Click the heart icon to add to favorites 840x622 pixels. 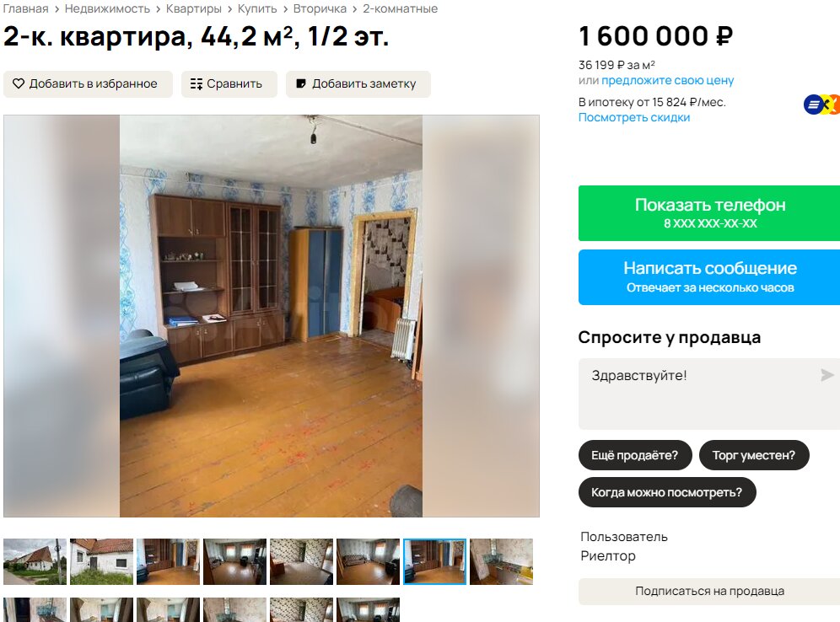tap(19, 84)
